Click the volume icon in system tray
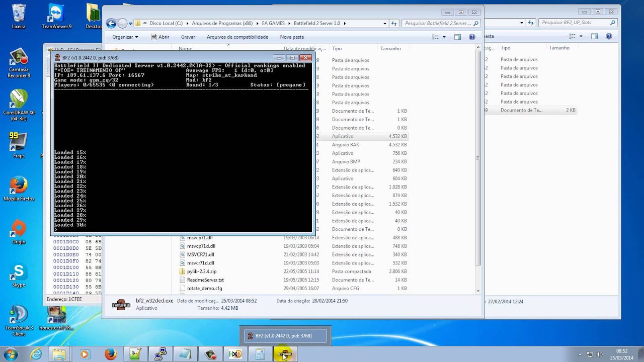Screen dimensions: 644x362 (x=600, y=354)
